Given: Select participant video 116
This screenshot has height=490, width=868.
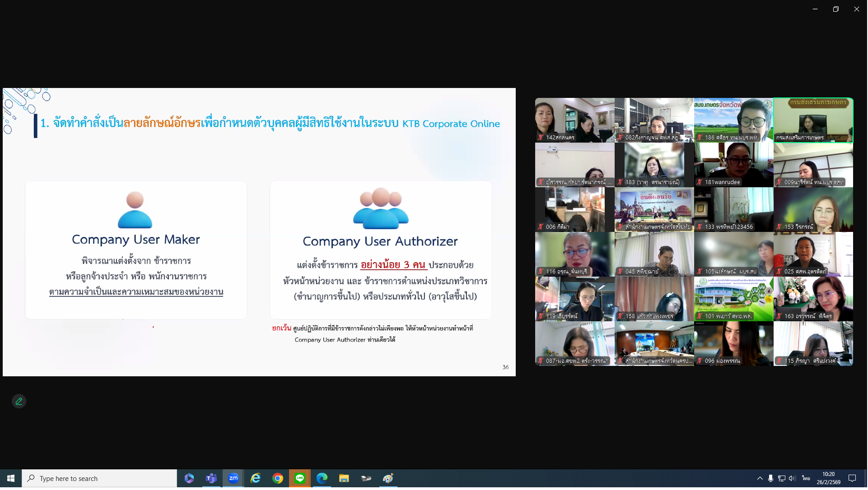Looking at the screenshot, I should (574, 254).
